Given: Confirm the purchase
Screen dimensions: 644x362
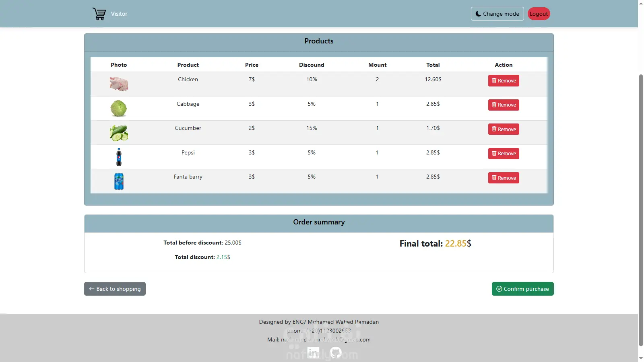Looking at the screenshot, I should coord(523,289).
